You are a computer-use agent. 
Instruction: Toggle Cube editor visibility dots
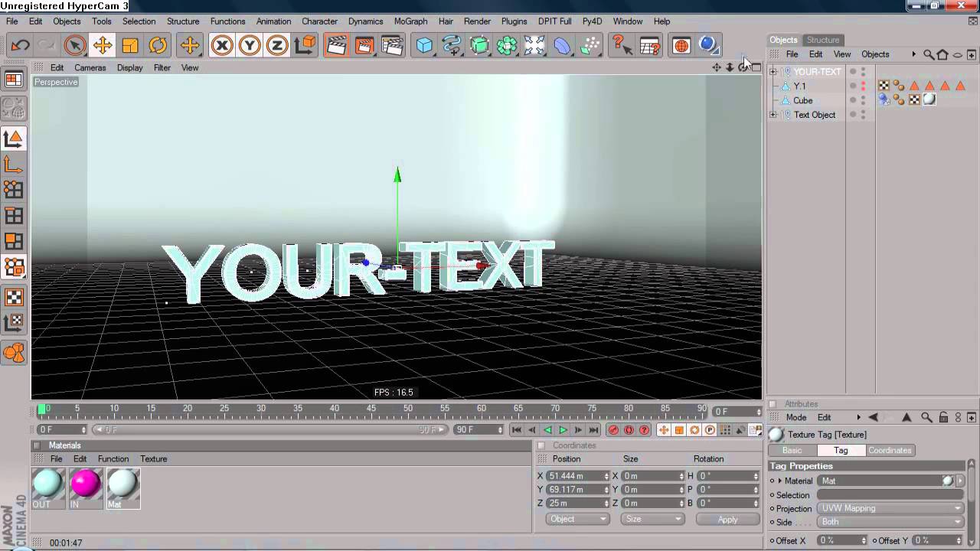[x=863, y=100]
